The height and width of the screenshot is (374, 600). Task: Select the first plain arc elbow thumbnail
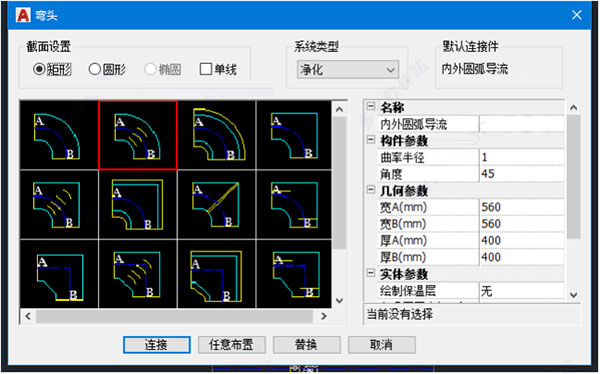tap(59, 135)
